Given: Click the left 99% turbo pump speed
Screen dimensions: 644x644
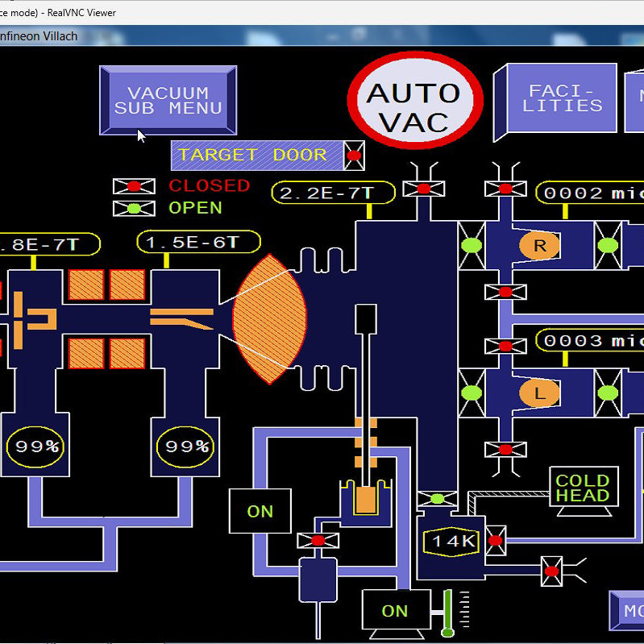Looking at the screenshot, I should pyautogui.click(x=35, y=447).
